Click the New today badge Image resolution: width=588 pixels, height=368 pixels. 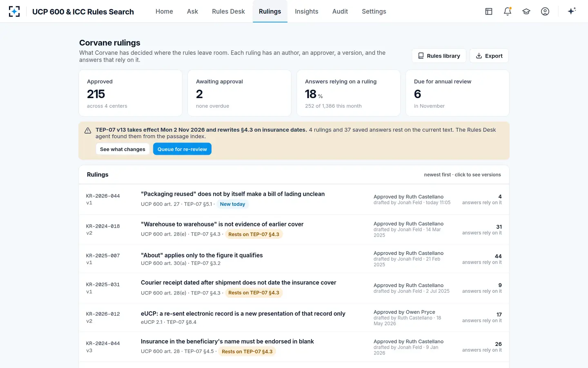click(x=232, y=204)
